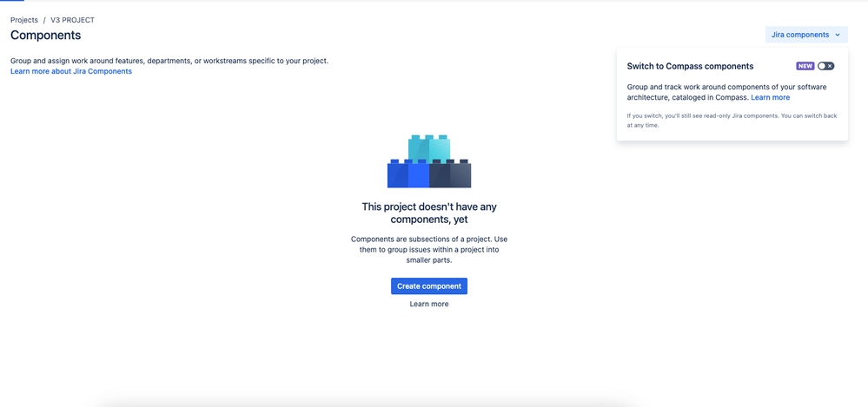868x407 pixels.
Task: Click 'Components are subsections of a project' text
Action: (x=429, y=249)
